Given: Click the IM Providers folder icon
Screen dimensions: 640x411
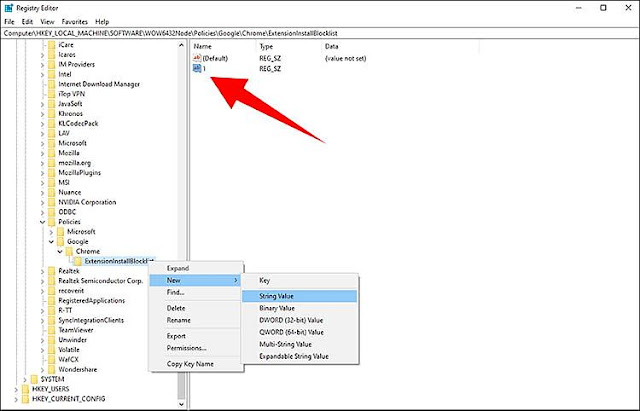Looking at the screenshot, I should [51, 64].
